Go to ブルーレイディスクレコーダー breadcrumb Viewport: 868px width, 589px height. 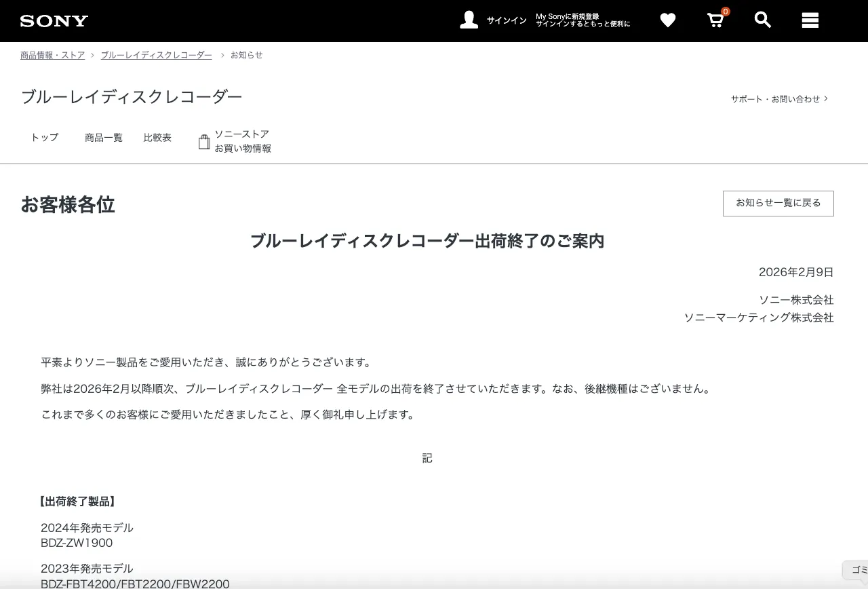(157, 55)
